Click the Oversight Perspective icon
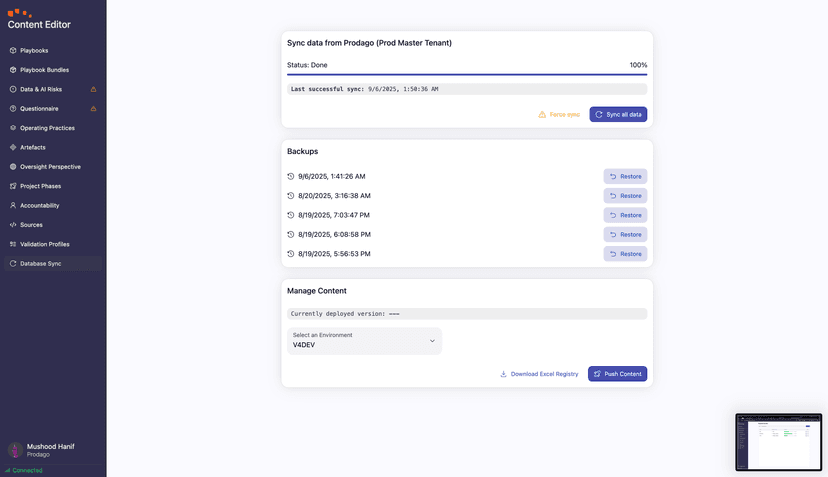 [x=13, y=167]
